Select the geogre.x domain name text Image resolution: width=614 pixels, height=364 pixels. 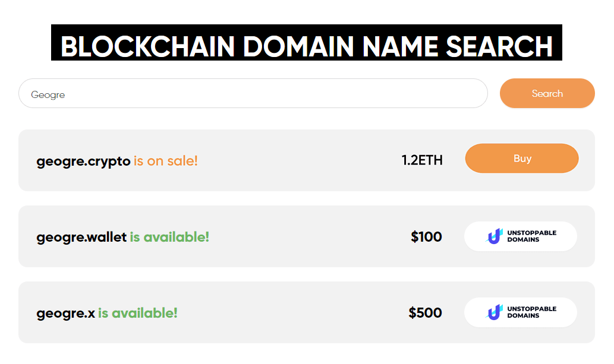point(66,313)
